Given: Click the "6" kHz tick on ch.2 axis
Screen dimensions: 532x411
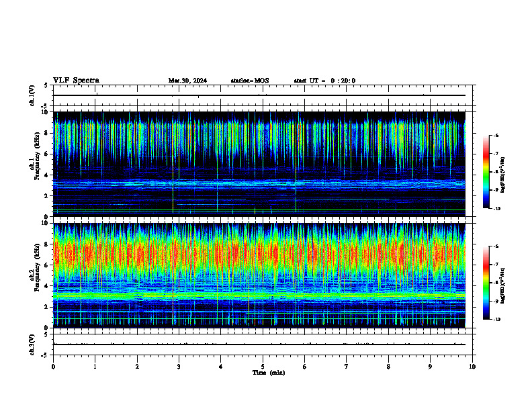Looking at the screenshot, I should [x=46, y=265].
